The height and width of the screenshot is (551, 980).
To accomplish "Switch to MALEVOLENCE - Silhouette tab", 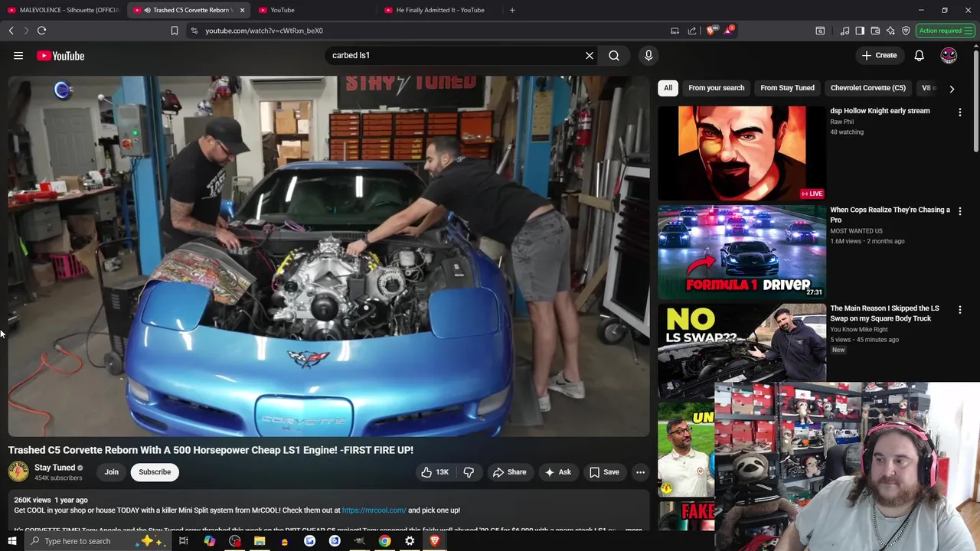I will coord(63,10).
